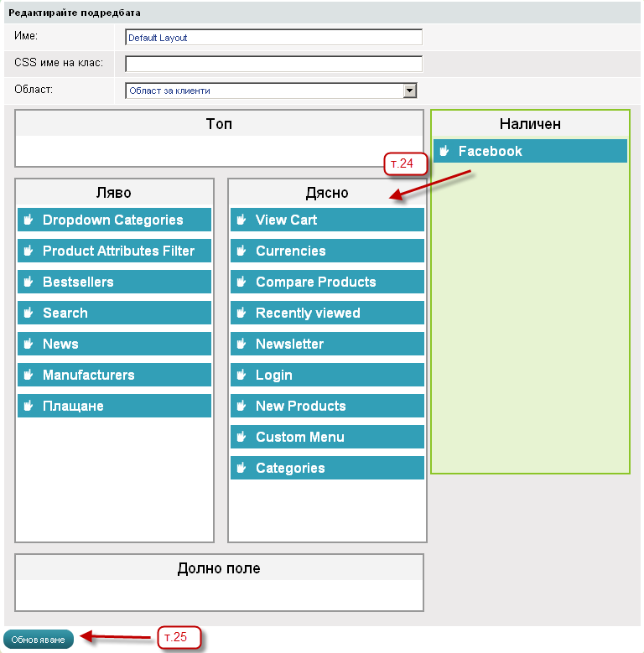
Task: Select the New Products block
Action: [x=327, y=406]
